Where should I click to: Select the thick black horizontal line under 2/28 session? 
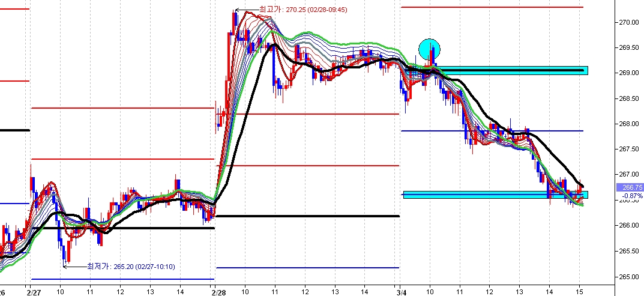pos(306,216)
